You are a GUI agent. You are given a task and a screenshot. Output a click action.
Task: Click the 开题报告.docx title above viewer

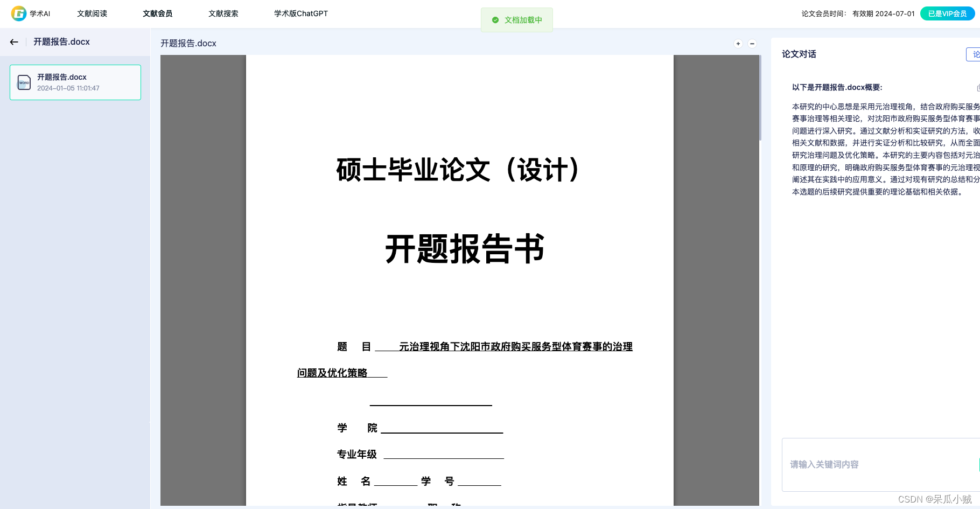click(x=188, y=43)
